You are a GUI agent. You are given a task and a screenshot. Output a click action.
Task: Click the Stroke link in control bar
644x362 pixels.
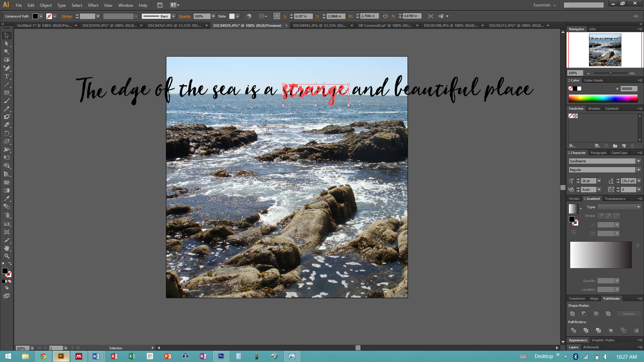click(67, 16)
